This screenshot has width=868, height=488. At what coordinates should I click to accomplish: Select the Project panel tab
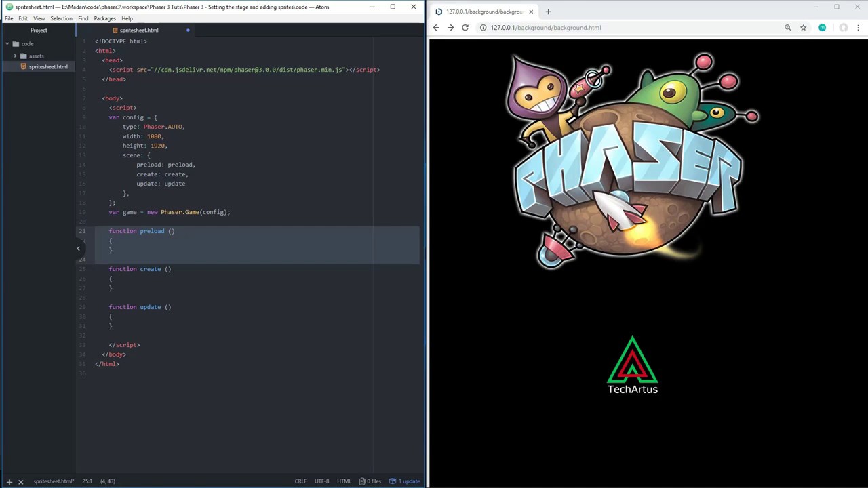[x=39, y=30]
